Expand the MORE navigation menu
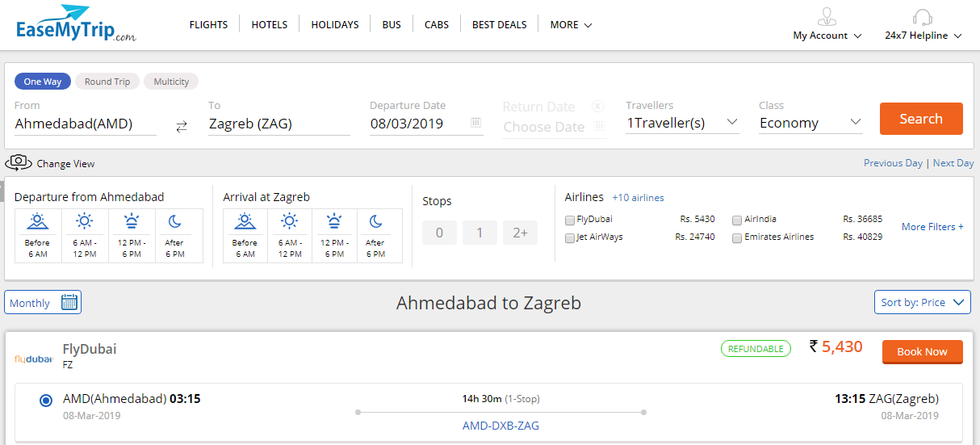The image size is (980, 445). [x=571, y=25]
